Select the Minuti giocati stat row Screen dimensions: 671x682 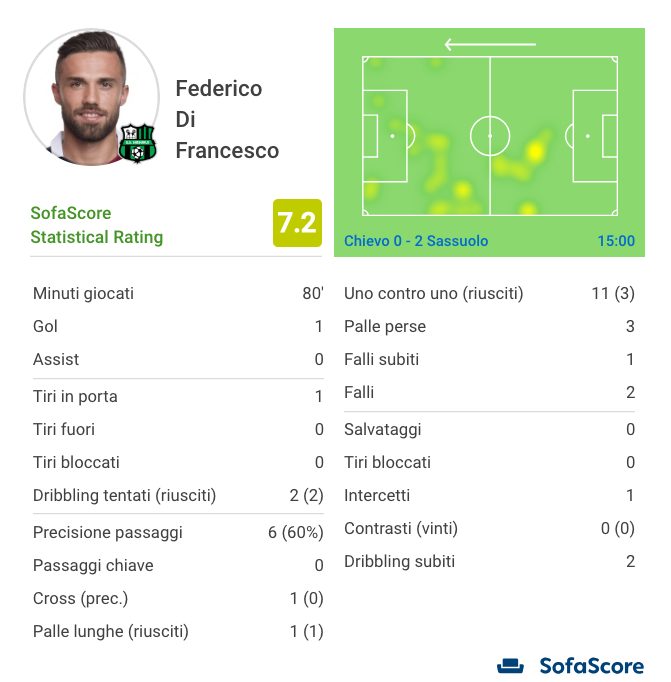178,293
